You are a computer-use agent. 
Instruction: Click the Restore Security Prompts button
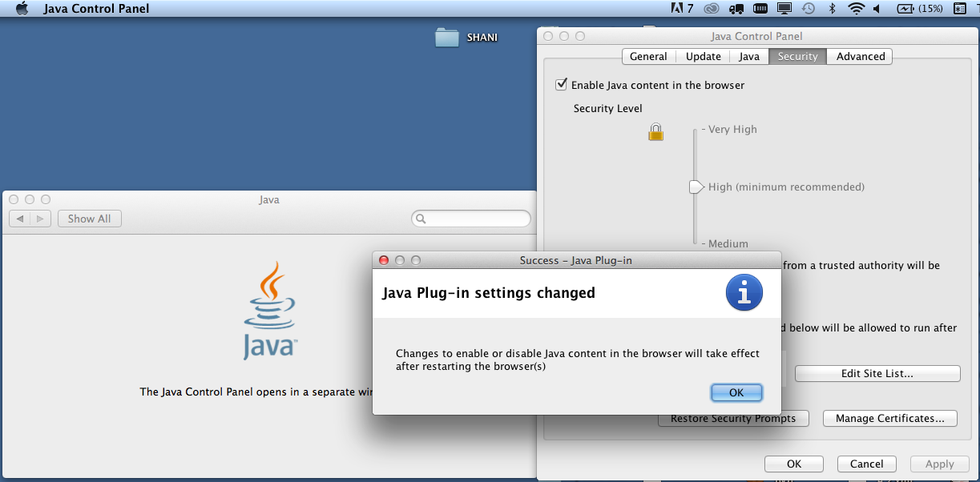(732, 418)
